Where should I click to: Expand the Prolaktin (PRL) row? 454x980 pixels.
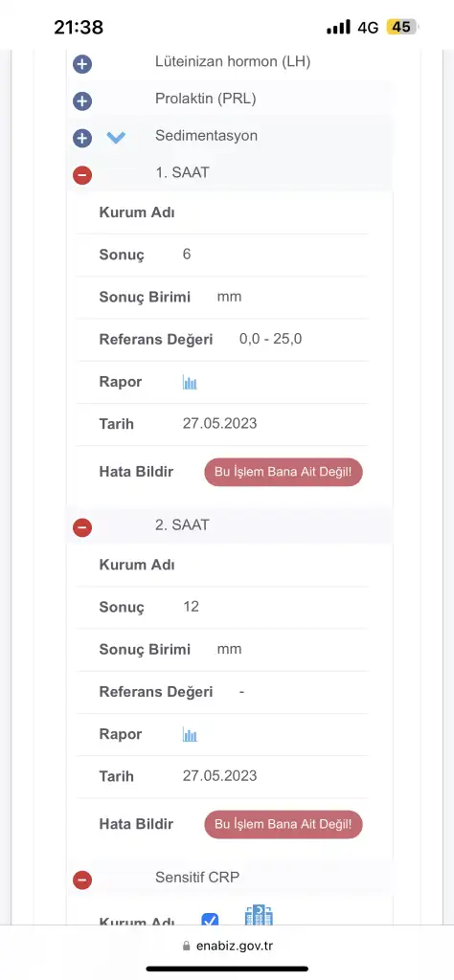[x=82, y=100]
